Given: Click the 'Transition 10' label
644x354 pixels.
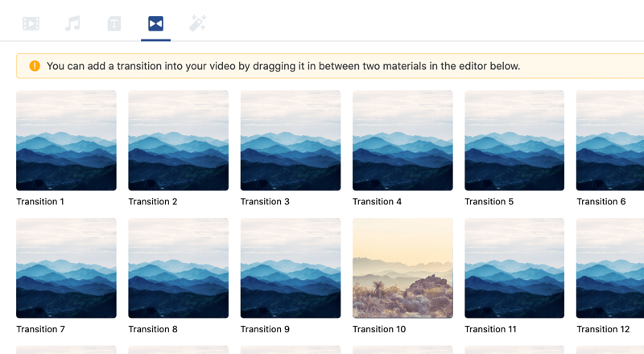Looking at the screenshot, I should (x=379, y=329).
